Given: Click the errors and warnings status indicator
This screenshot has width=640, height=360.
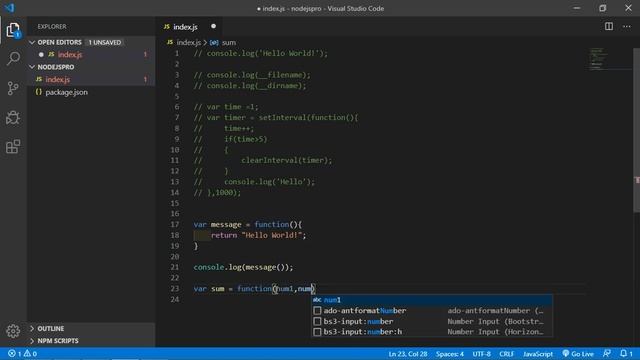Looking at the screenshot, I should click(x=22, y=353).
